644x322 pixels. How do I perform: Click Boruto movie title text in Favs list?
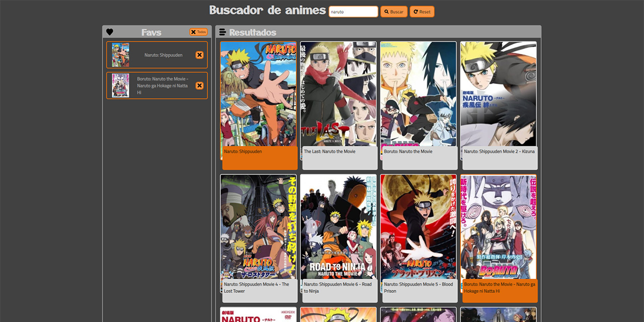[163, 86]
